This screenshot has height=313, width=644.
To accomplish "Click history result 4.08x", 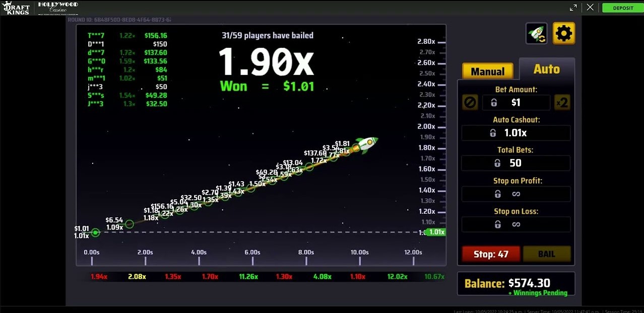I will click(x=322, y=277).
